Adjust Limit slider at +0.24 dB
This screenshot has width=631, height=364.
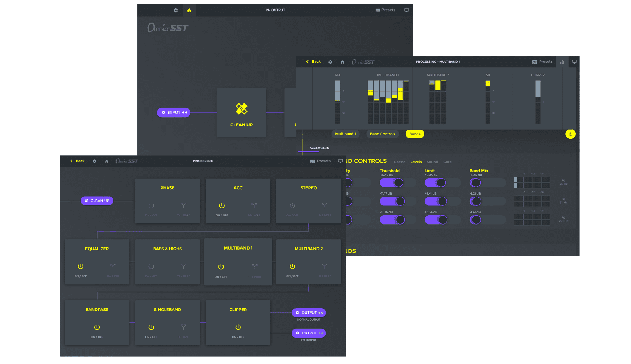(443, 183)
